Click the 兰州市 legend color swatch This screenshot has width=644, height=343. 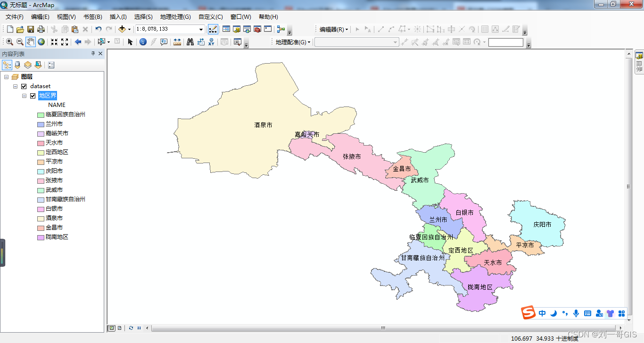[41, 124]
